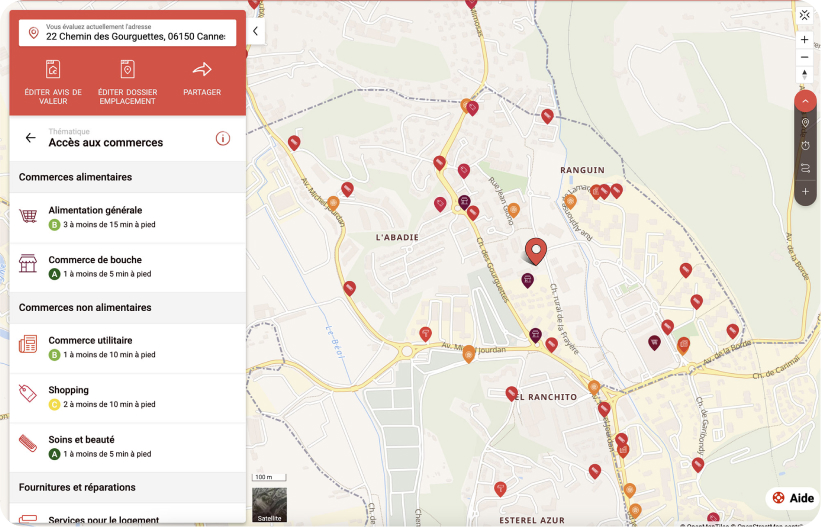Select the Commerce de bouche row
Viewport: 821px width, 527px height.
(x=128, y=267)
